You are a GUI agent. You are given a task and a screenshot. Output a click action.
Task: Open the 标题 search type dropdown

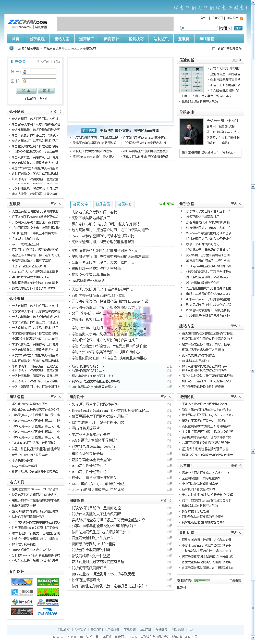point(226,28)
